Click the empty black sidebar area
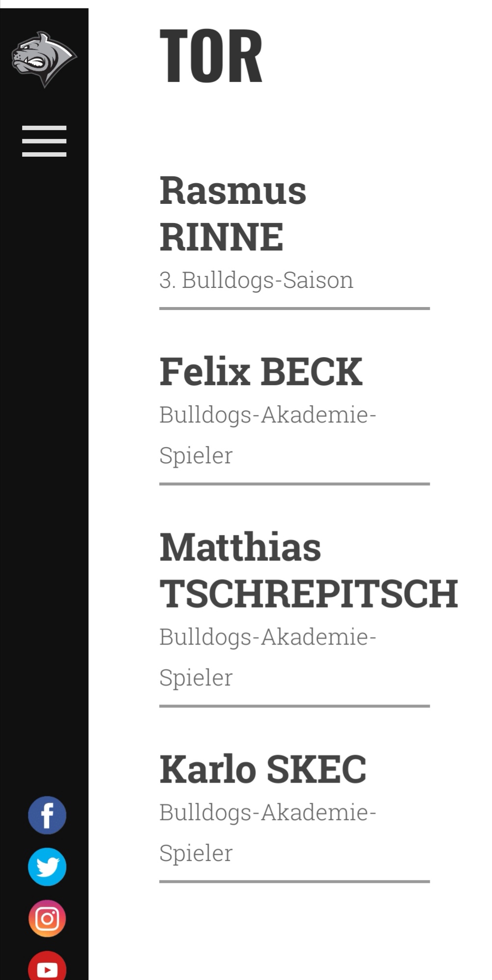Image resolution: width=492 pixels, height=980 pixels. (x=44, y=442)
